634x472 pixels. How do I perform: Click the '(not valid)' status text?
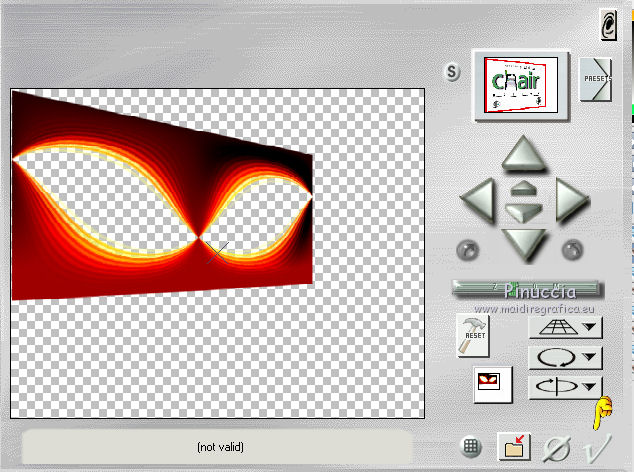220,447
